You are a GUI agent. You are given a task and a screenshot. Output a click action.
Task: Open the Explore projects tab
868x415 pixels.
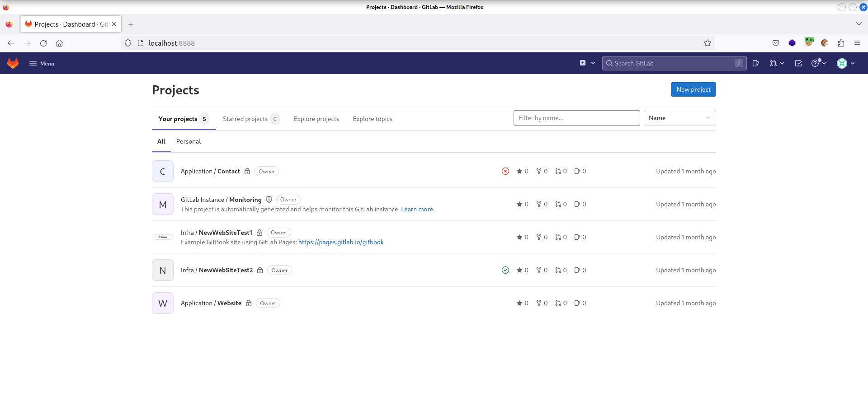316,119
